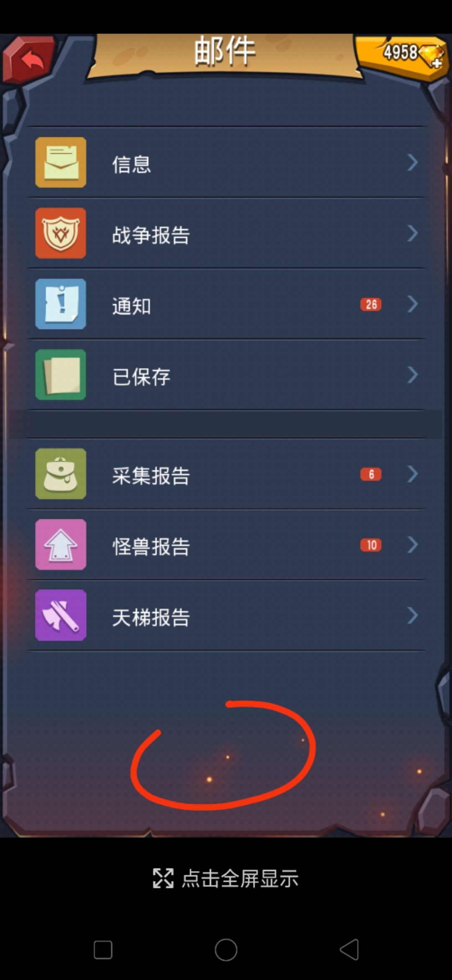Tap the 战争报告 shield icon
Screen dimensions: 452x980
[61, 233]
